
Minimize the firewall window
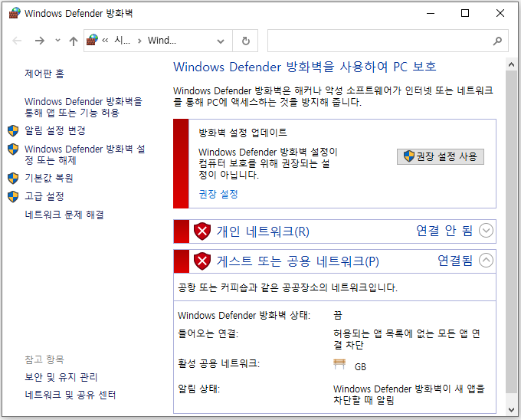(x=431, y=13)
